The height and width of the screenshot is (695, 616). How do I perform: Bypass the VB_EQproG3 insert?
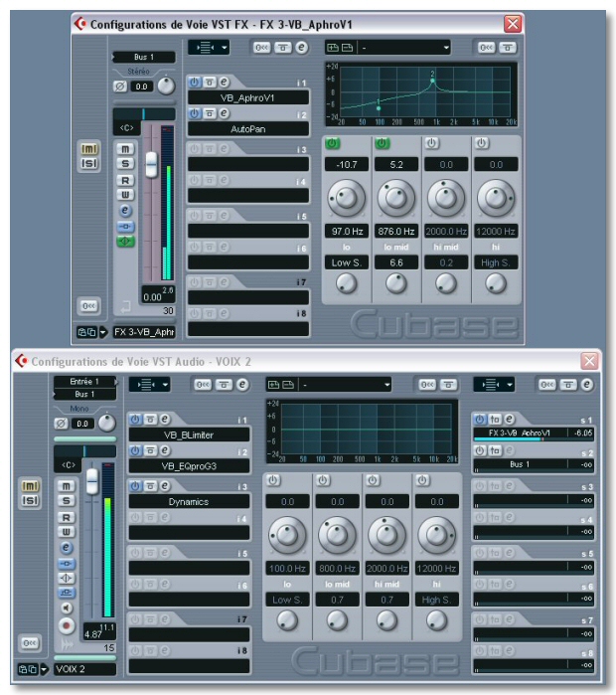pos(150,450)
